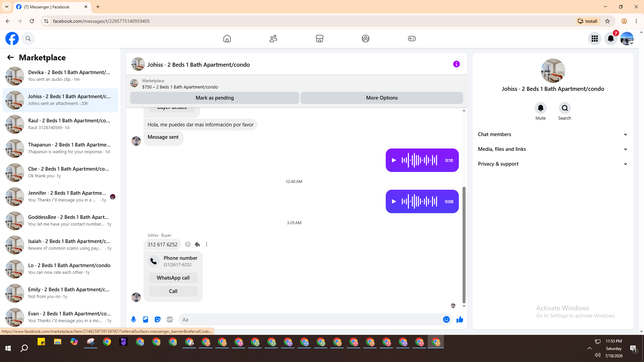Open the Windows notification center
Screen dimensions: 644x362
(634, 349)
